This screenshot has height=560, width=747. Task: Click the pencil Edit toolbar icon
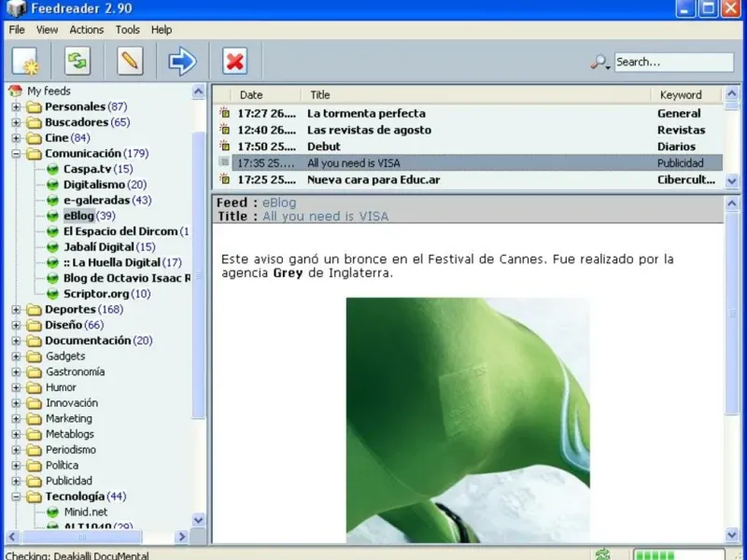point(130,62)
